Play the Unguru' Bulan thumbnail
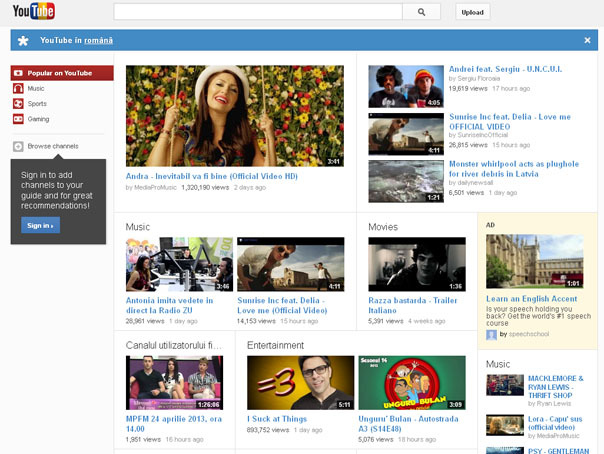The image size is (604, 454). click(x=412, y=383)
